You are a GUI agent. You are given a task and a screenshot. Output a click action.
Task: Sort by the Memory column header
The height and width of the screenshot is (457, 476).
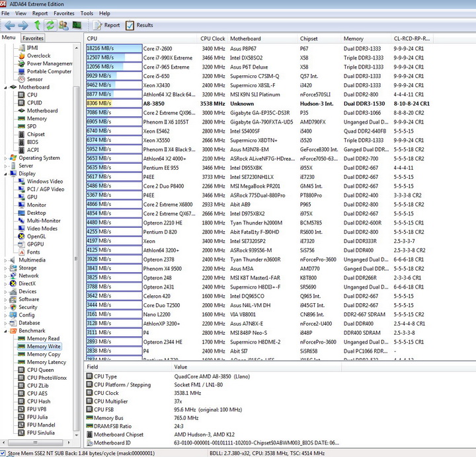click(366, 38)
